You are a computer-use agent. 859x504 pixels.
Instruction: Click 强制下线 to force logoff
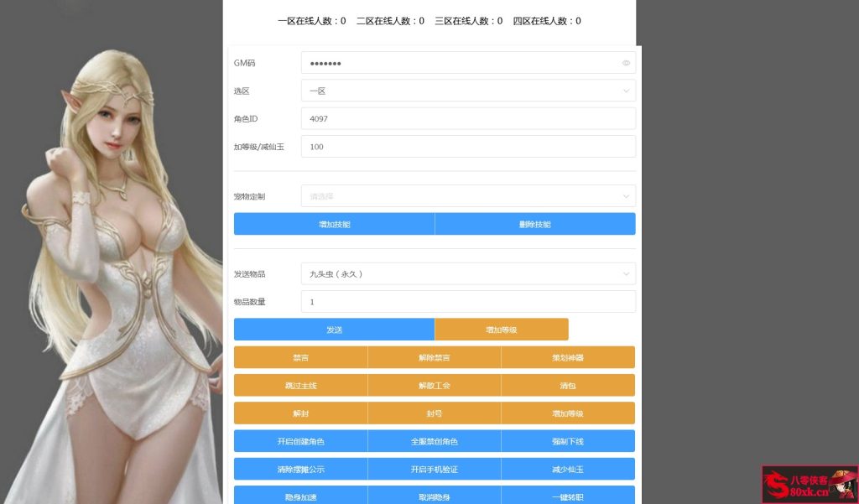click(x=568, y=441)
